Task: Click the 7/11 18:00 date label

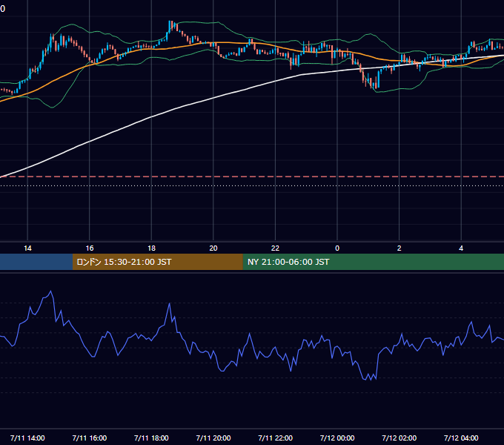Action: pos(151,438)
